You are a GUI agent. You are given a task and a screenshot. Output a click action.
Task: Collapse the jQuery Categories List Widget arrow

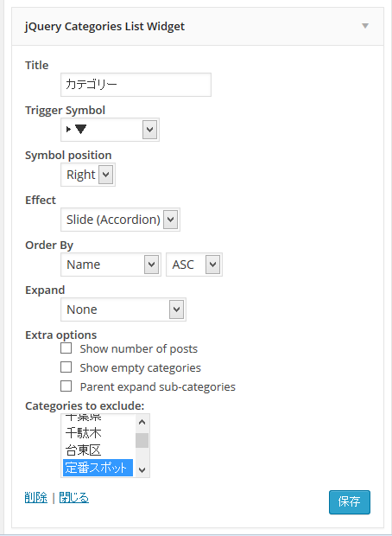(365, 26)
